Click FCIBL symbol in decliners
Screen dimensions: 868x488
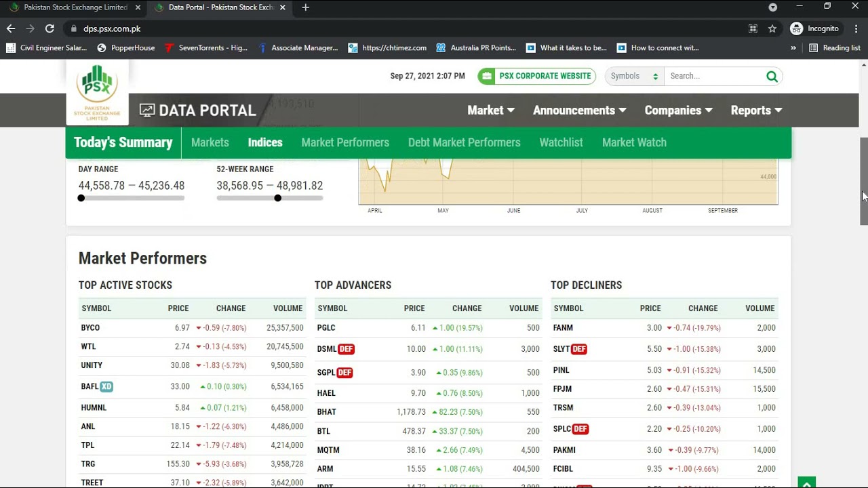(564, 469)
